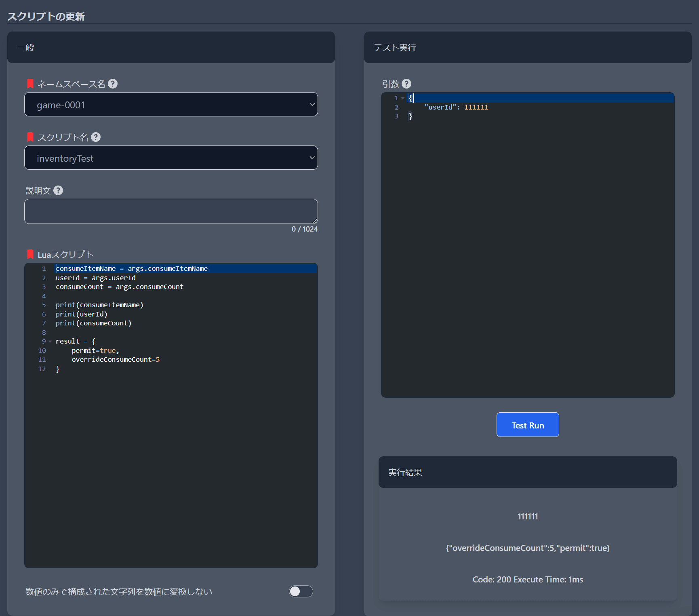Click Lua line print(consumeItemName)
The height and width of the screenshot is (616, 699).
(x=99, y=305)
